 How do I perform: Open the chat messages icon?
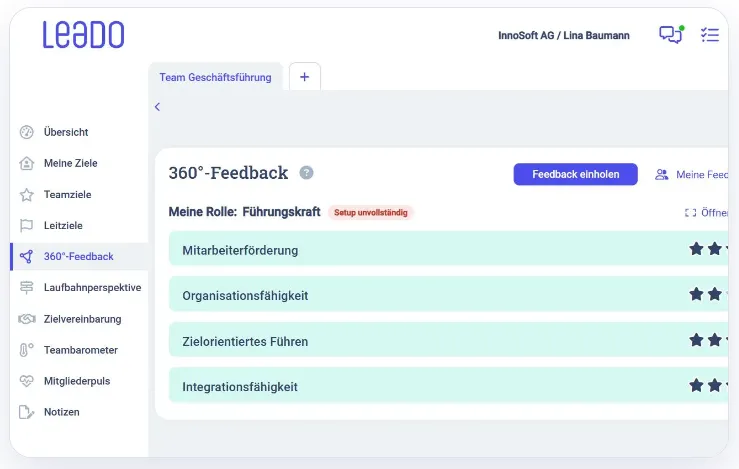671,34
